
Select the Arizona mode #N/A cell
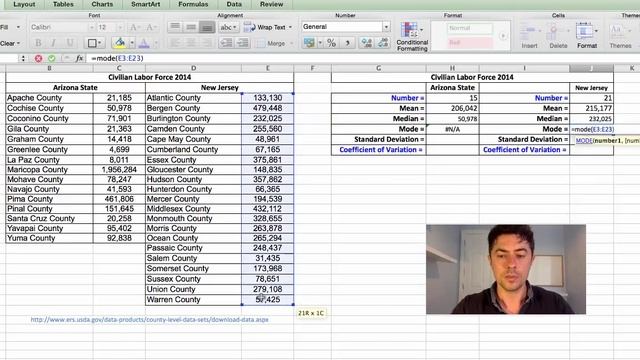[452, 129]
